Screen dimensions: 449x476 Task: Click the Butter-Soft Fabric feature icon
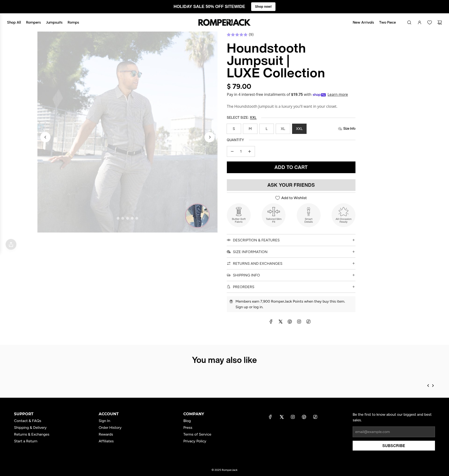pyautogui.click(x=239, y=215)
